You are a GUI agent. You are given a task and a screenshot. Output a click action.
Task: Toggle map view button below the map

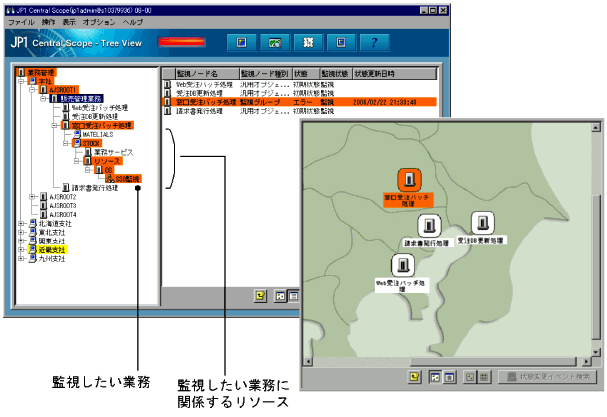tap(435, 377)
